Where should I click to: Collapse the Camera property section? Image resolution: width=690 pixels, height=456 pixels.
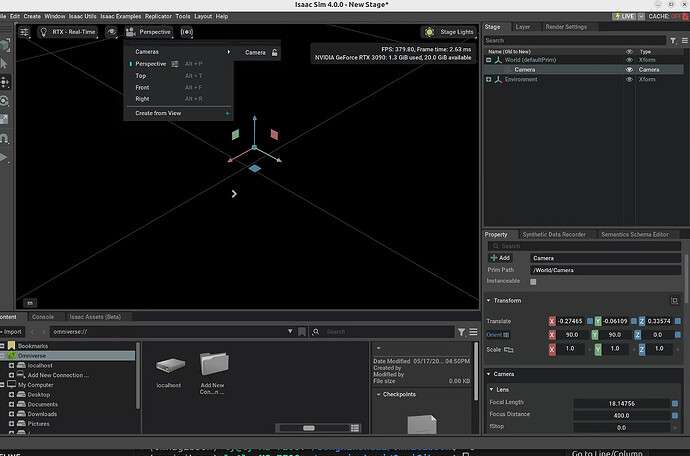[x=488, y=374]
